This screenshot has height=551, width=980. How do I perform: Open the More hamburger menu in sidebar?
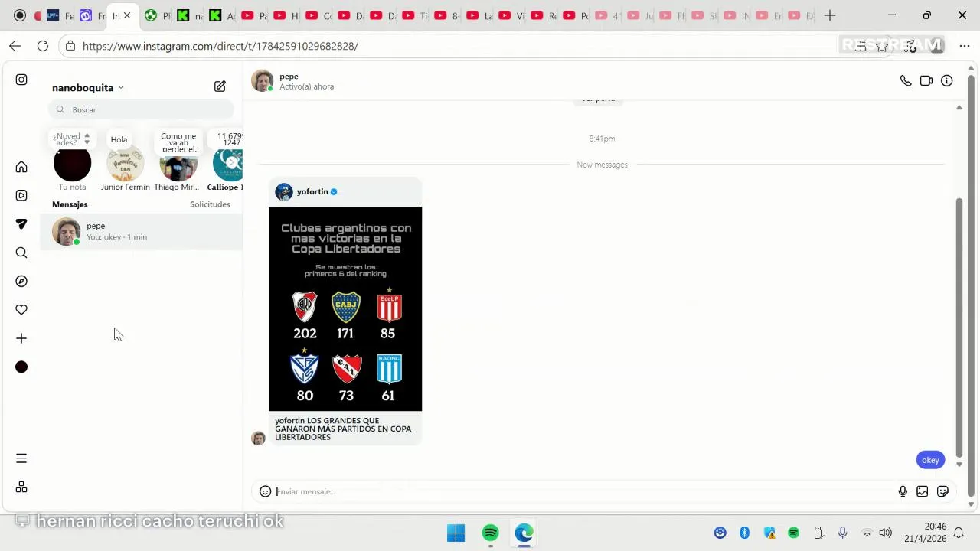(21, 458)
